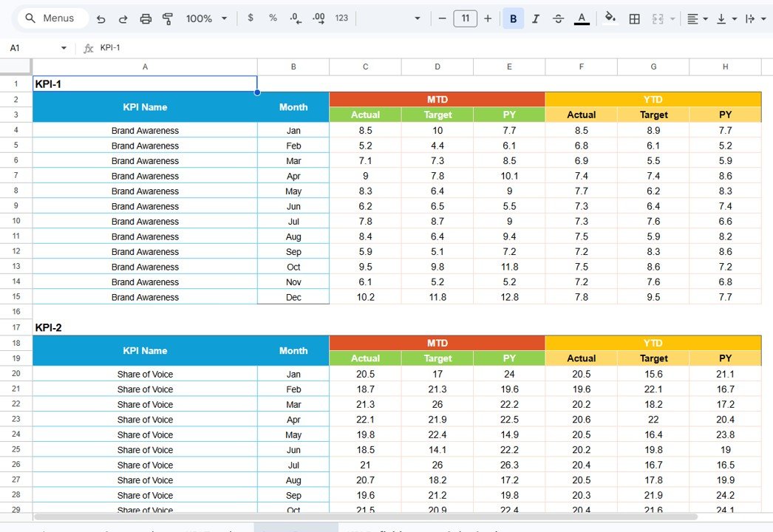Open the fill color paint bucket
This screenshot has width=773, height=532.
pos(610,18)
